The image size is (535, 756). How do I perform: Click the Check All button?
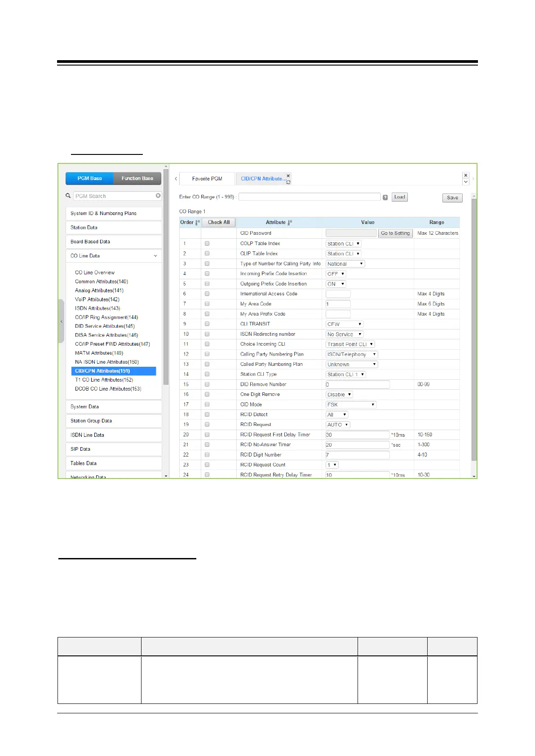coord(219,222)
